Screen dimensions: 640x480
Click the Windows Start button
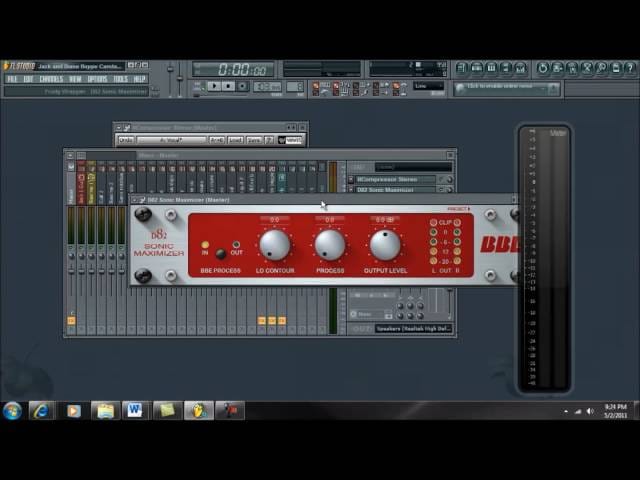coord(12,411)
